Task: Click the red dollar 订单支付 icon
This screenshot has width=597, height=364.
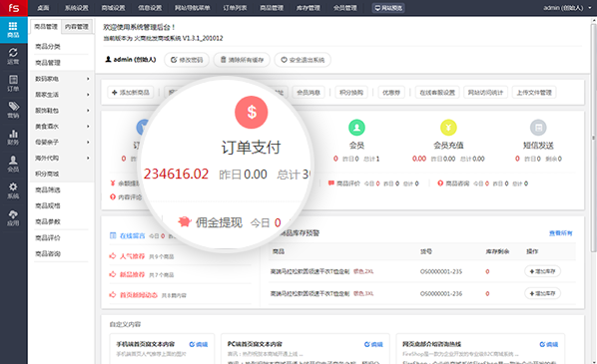Action: pyautogui.click(x=252, y=113)
